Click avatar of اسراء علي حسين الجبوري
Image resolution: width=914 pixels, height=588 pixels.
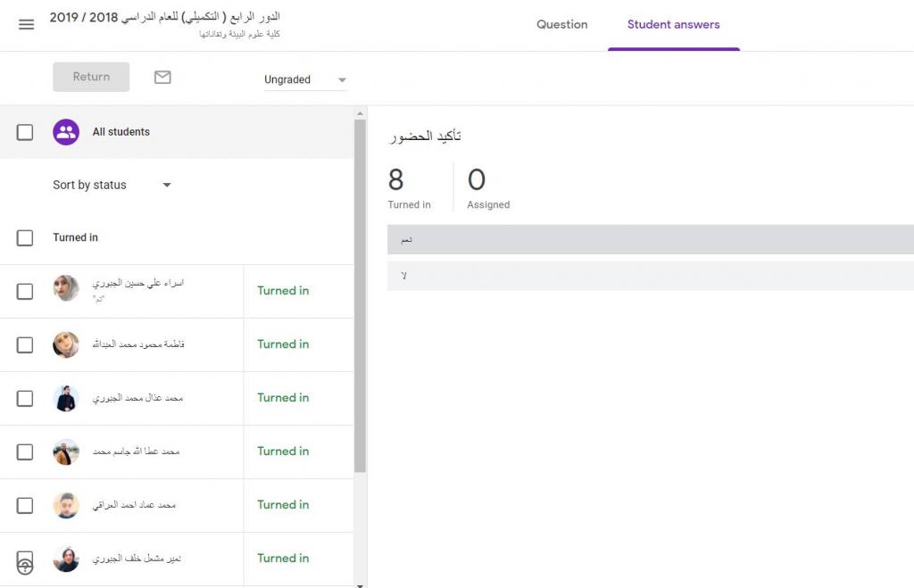(66, 288)
